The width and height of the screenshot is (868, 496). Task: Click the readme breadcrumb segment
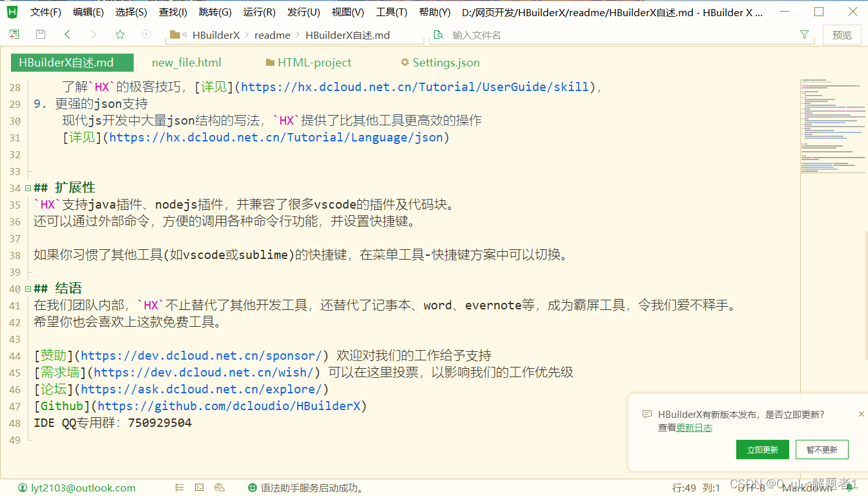pos(273,35)
